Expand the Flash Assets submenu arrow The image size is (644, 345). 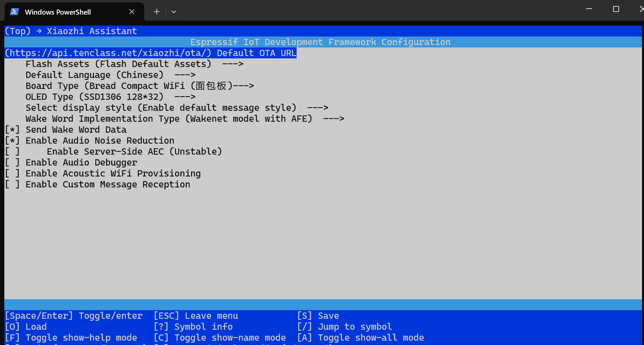click(x=232, y=64)
